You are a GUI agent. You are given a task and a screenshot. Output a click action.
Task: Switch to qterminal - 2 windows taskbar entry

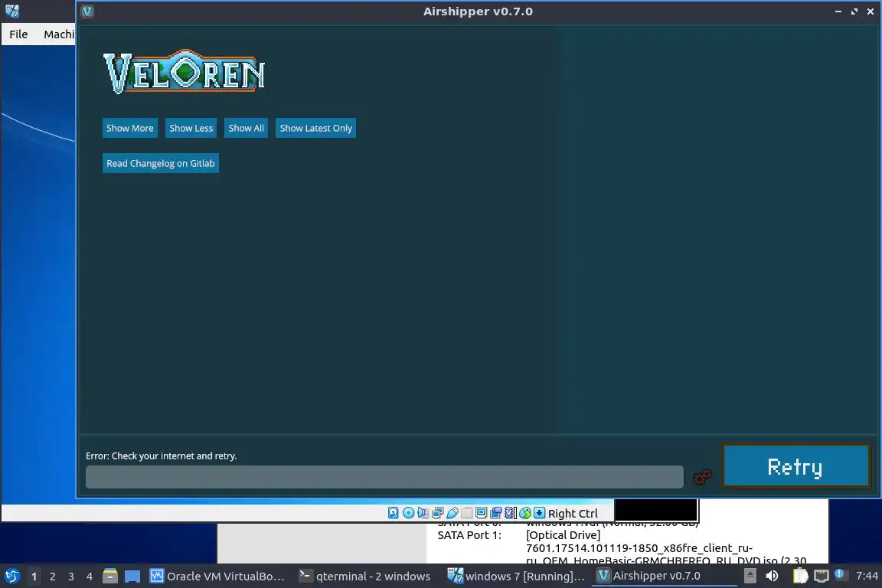[x=364, y=577]
